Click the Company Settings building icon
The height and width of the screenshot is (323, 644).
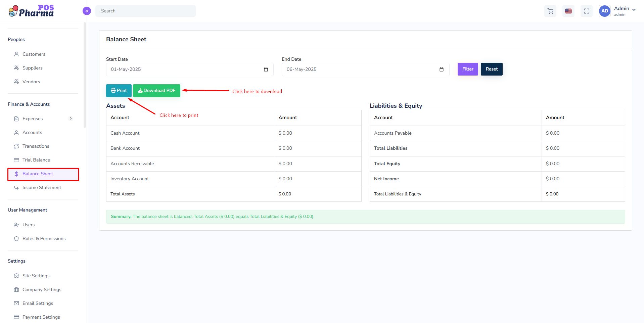pyautogui.click(x=16, y=289)
